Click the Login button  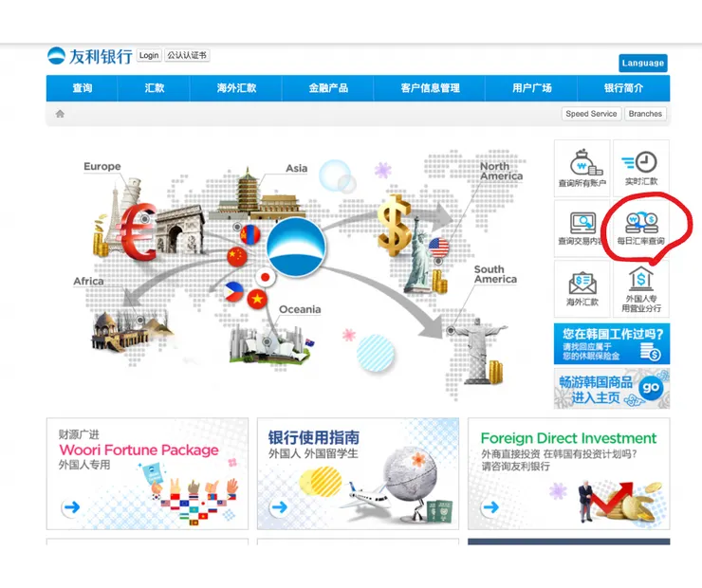149,56
